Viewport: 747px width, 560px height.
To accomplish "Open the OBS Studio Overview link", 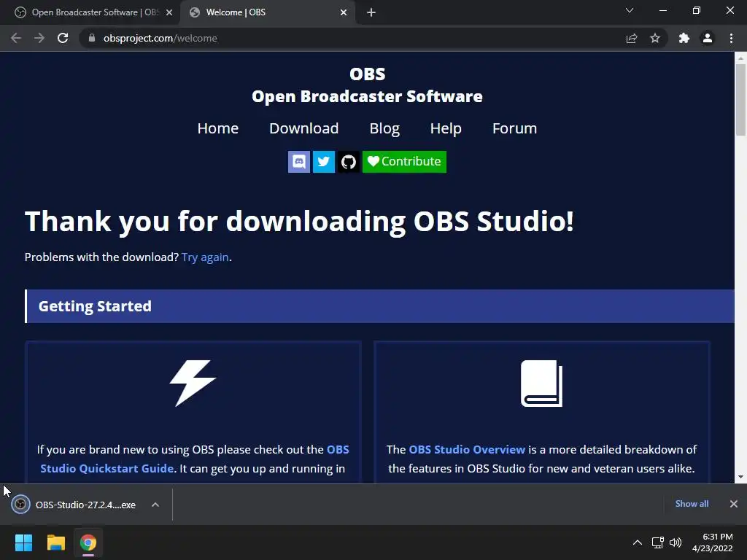I will (x=467, y=449).
